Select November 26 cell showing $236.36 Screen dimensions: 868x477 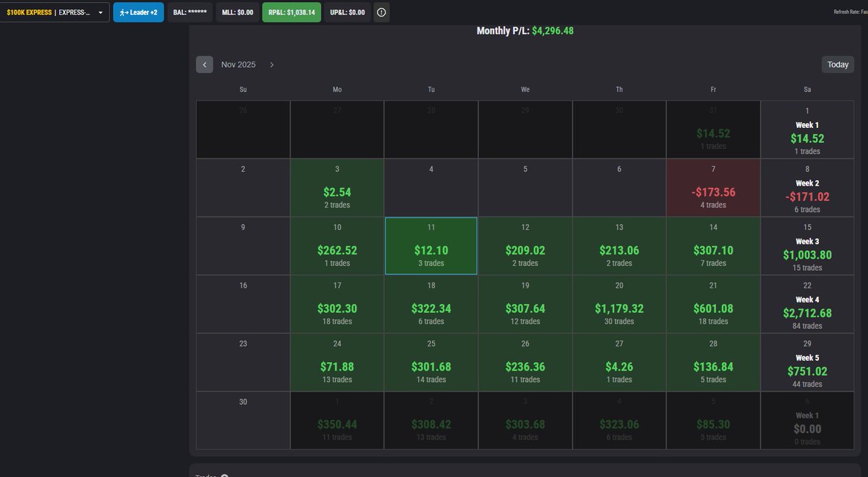point(525,362)
